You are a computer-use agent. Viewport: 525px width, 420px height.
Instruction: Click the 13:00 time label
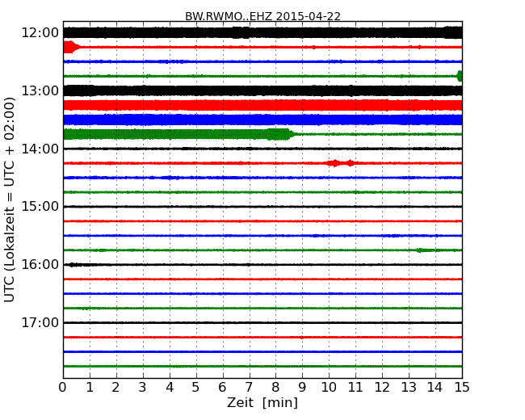pos(40,90)
